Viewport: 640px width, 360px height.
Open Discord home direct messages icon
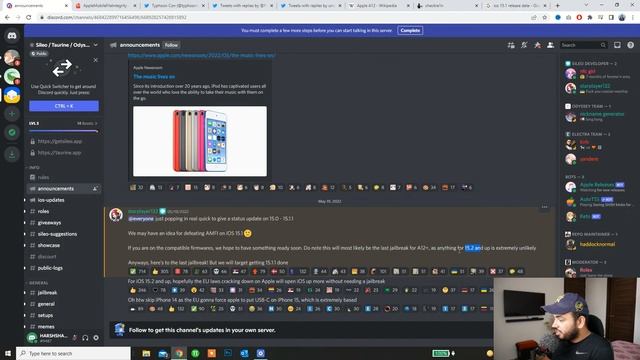[x=12, y=36]
